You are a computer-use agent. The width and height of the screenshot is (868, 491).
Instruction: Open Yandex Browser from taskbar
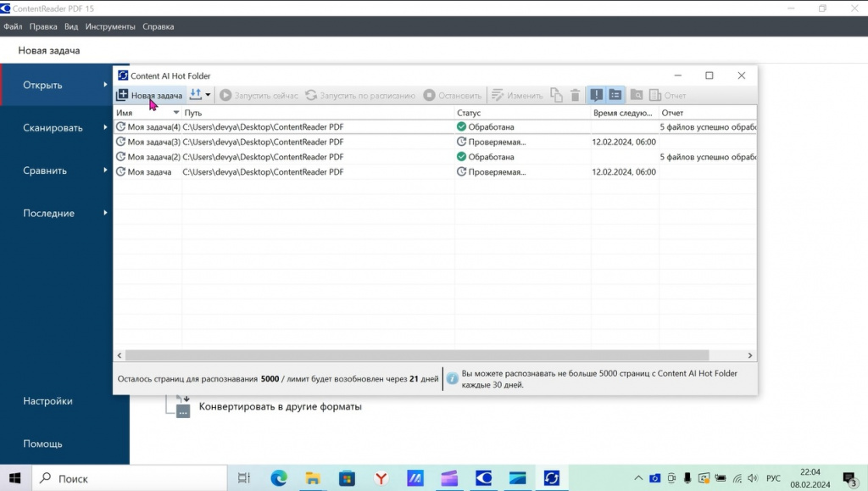pos(381,478)
